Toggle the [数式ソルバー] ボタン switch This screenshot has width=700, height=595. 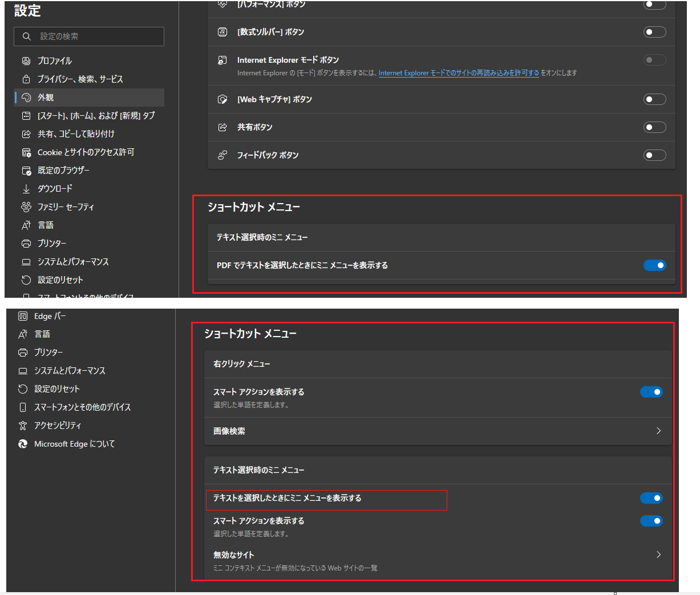pos(655,32)
